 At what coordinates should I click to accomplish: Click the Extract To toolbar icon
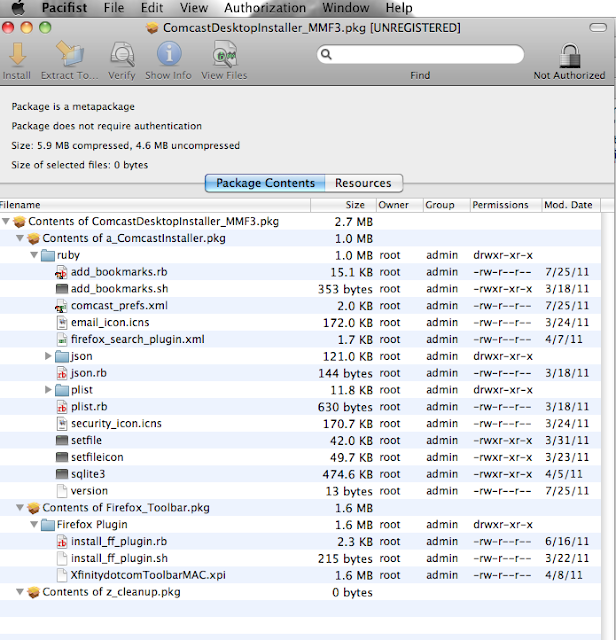point(70,53)
